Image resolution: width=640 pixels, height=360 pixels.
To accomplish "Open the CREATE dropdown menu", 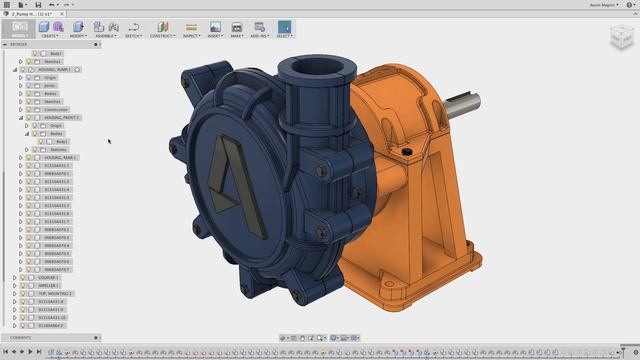I will 50,36.
